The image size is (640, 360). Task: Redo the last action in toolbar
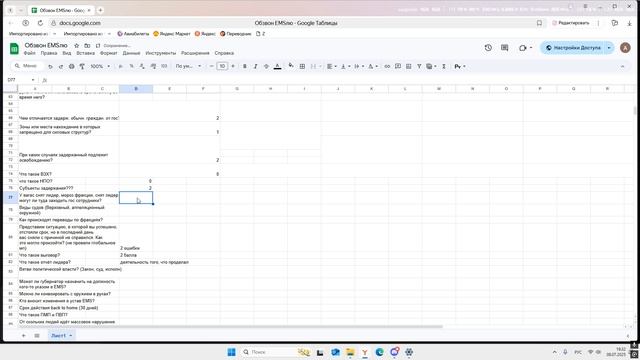pos(61,66)
